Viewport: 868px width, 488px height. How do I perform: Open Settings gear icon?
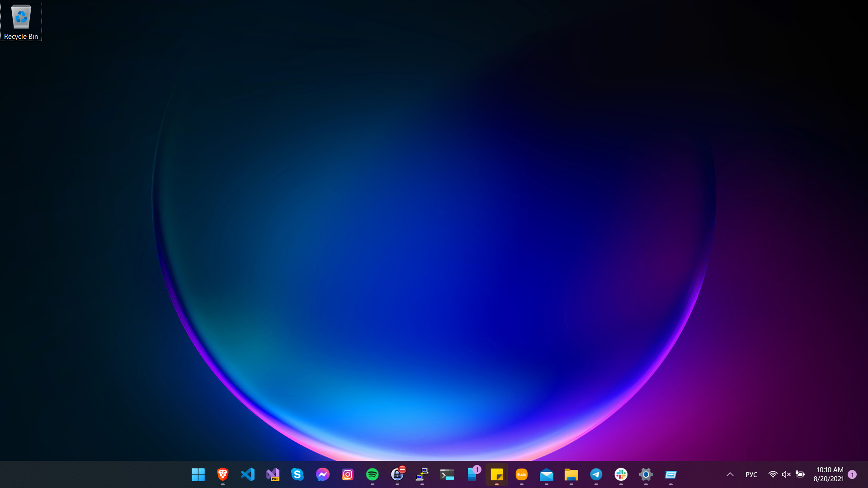[x=646, y=474]
